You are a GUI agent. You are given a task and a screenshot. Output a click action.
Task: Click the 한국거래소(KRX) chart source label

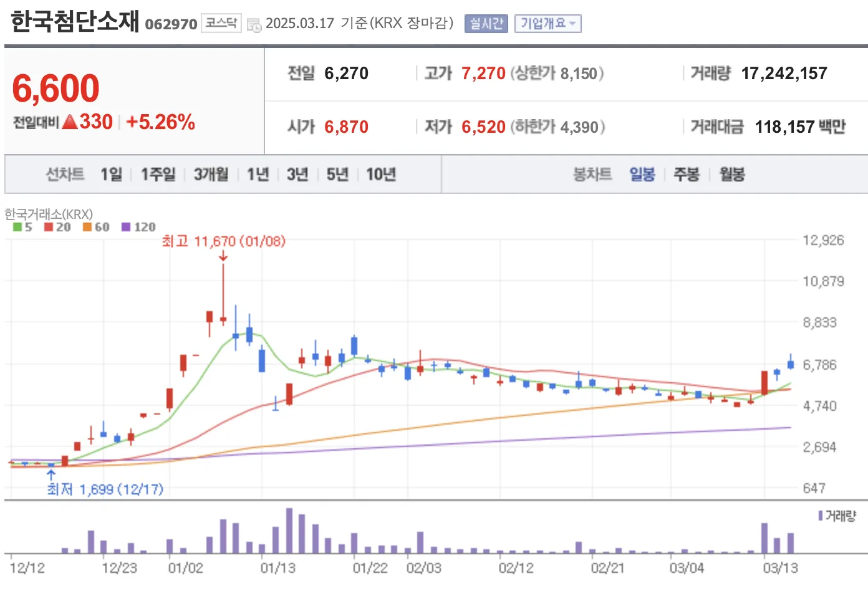coord(49,214)
